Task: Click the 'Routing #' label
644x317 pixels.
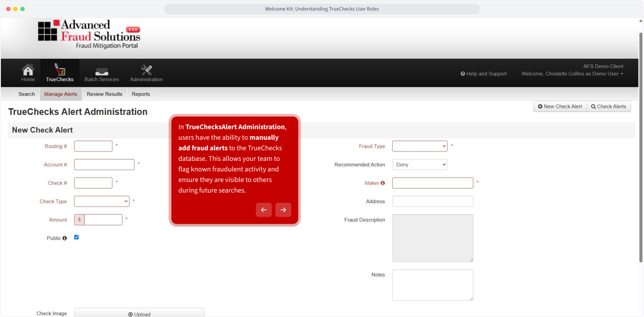Action: point(56,146)
